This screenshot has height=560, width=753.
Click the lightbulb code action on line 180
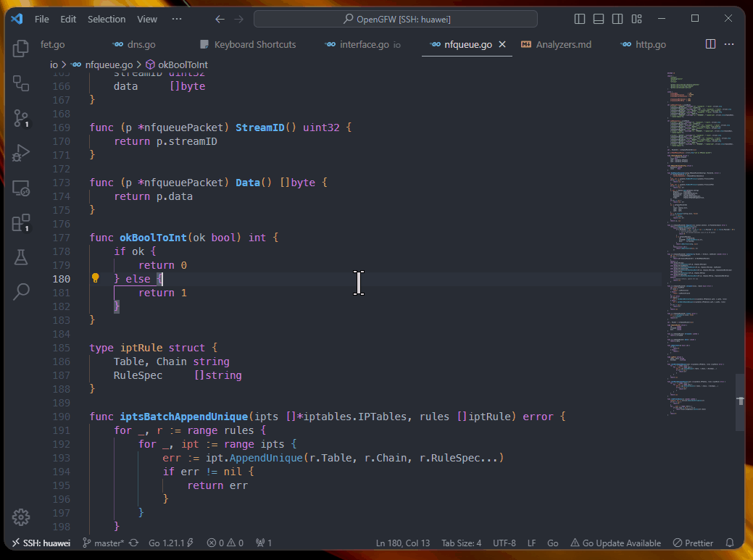click(95, 278)
